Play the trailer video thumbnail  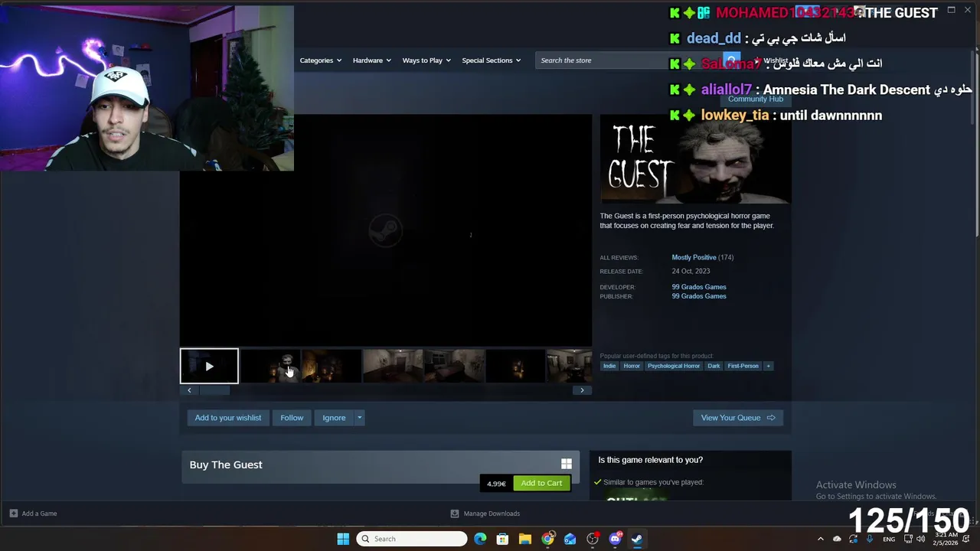tap(209, 366)
